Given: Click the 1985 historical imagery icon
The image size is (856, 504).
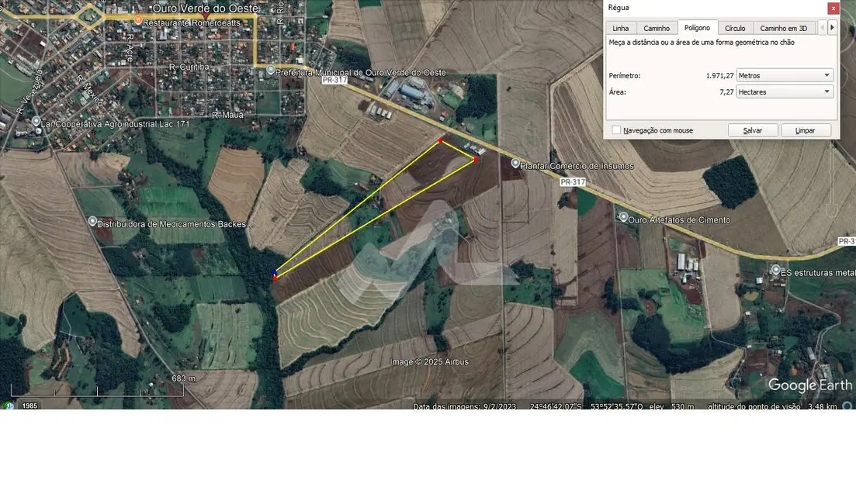Looking at the screenshot, I should click(9, 406).
